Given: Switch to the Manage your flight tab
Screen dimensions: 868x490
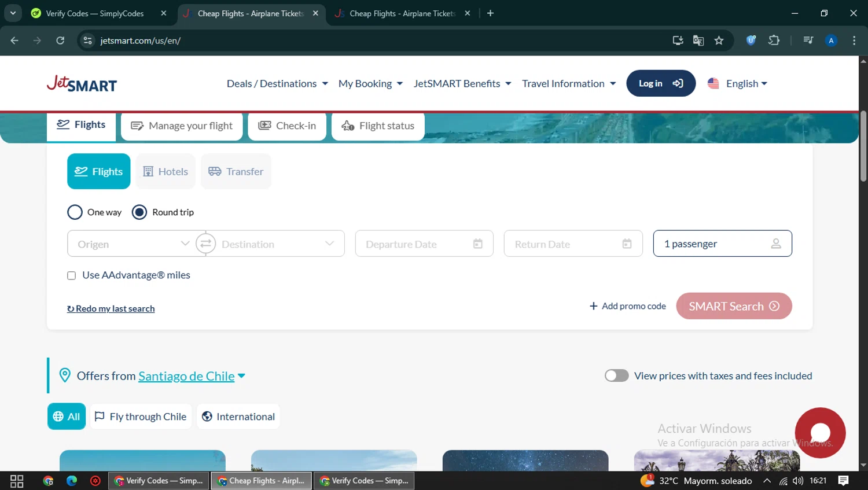Looking at the screenshot, I should tap(182, 126).
